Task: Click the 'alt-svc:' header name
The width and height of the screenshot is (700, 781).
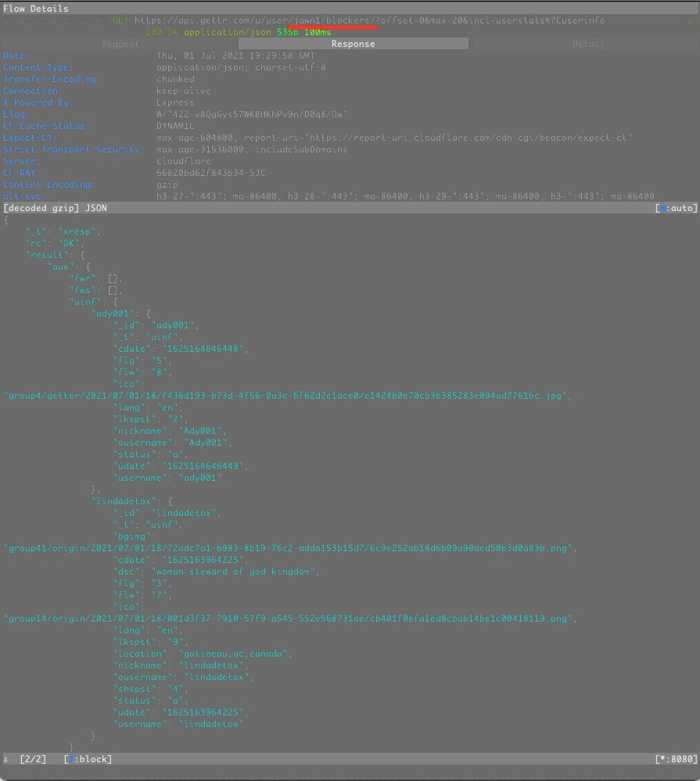Action: [24, 196]
